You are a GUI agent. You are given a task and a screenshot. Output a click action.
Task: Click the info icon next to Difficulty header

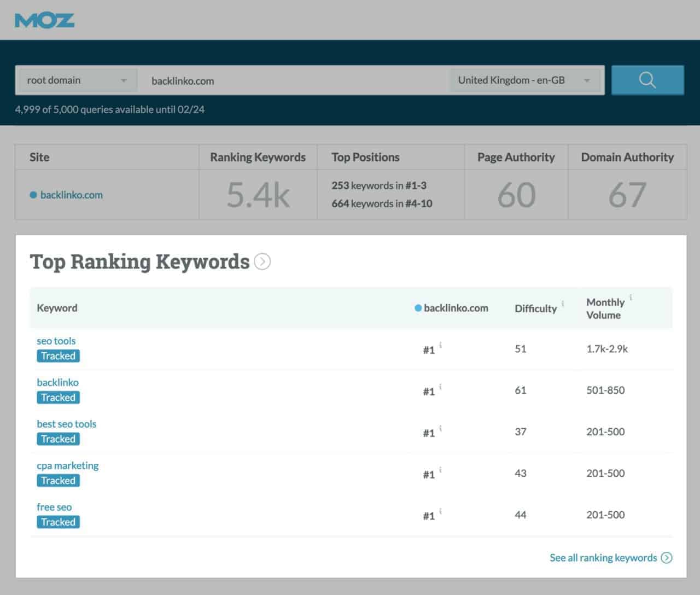tap(563, 304)
